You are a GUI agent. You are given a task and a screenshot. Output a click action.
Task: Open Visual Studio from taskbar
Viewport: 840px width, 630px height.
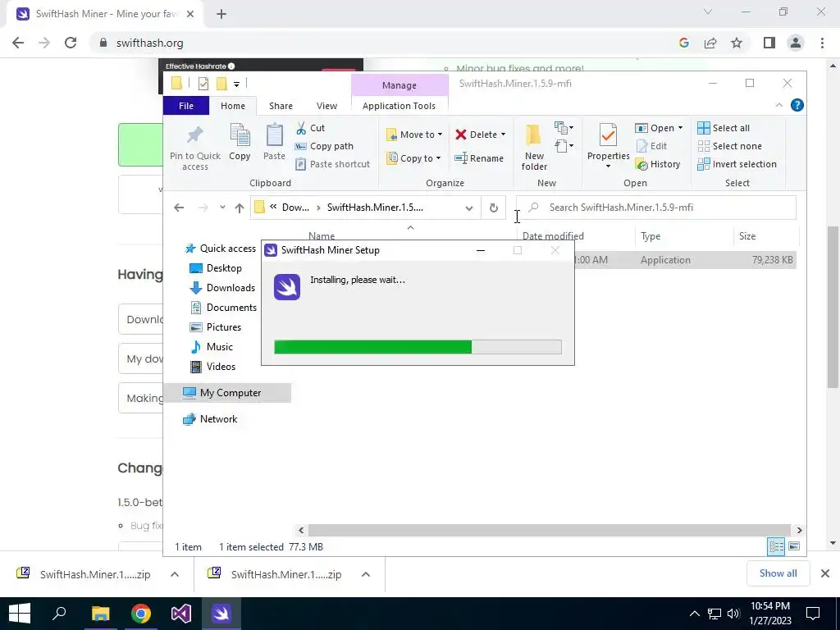[x=181, y=614]
